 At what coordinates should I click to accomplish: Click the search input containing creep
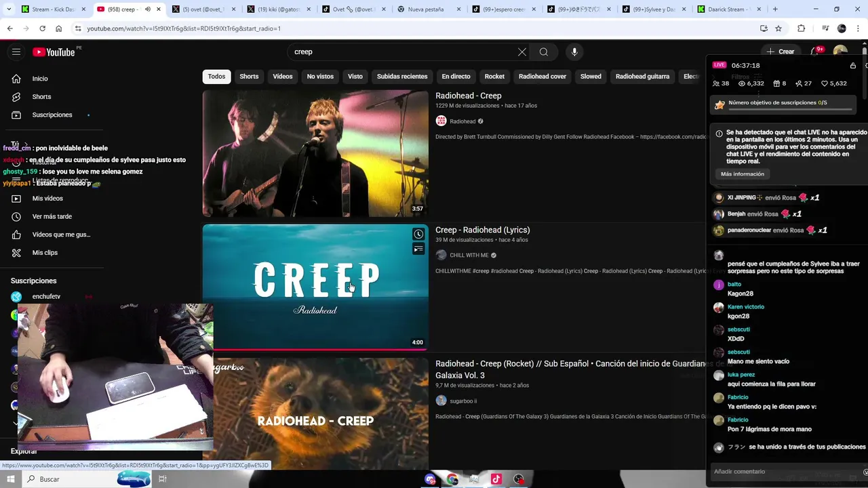pyautogui.click(x=403, y=52)
